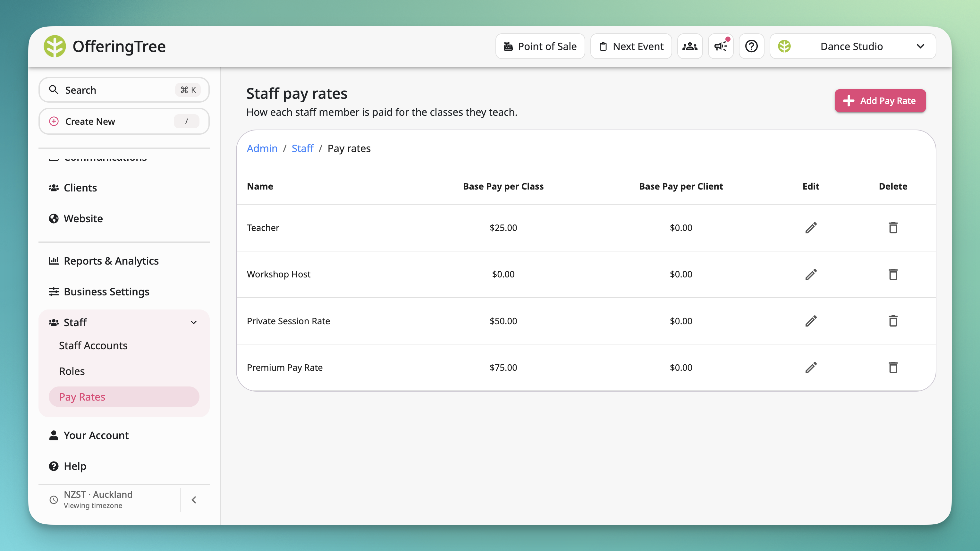The width and height of the screenshot is (980, 551).
Task: Click the Staff section header in the sidebar
Action: (124, 323)
